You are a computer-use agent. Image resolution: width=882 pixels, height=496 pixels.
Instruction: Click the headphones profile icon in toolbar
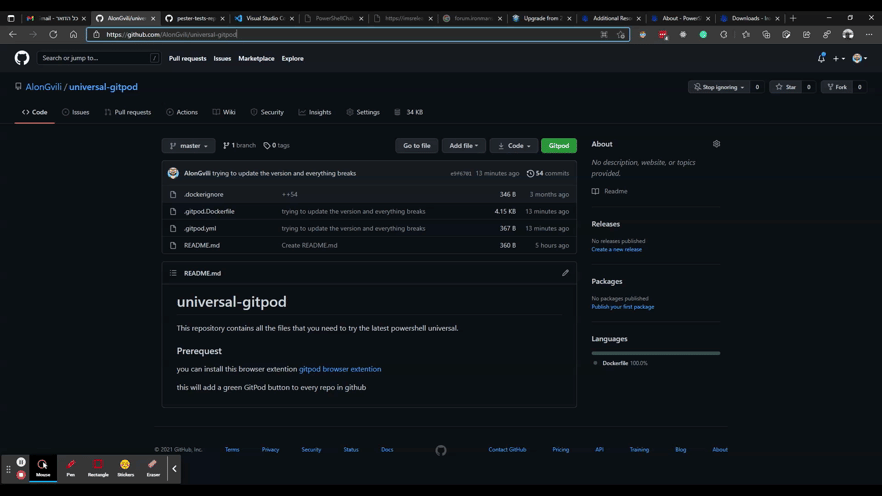848,34
